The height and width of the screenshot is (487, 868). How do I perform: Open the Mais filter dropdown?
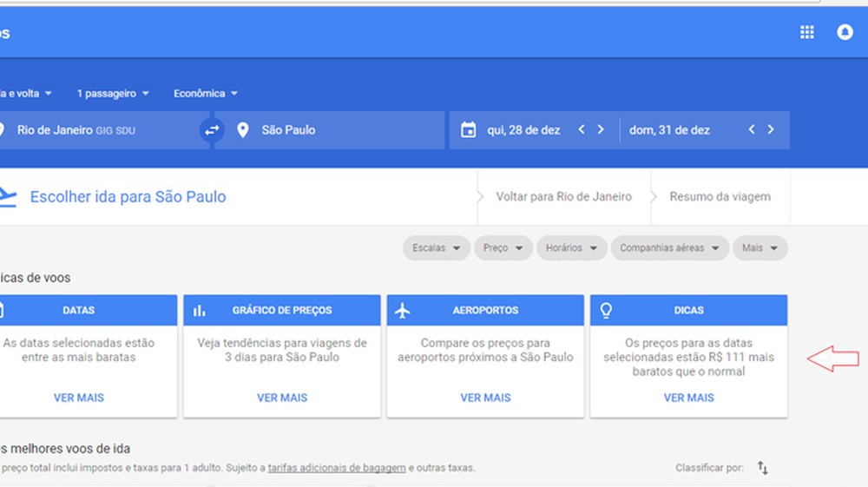760,248
